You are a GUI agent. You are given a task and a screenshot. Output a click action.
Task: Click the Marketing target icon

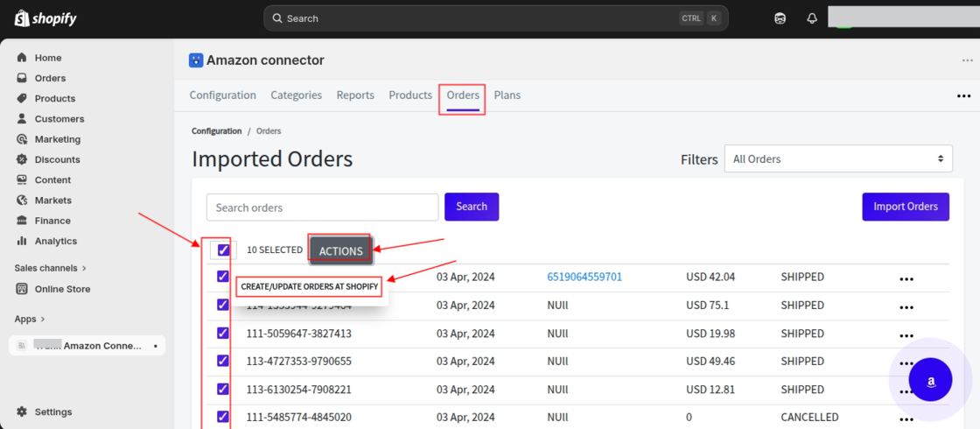[22, 139]
